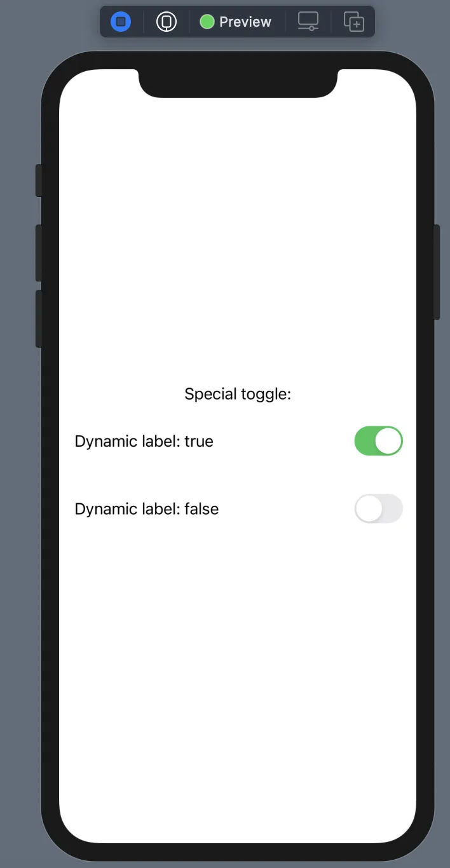
Task: Tap the white knob of the green switch
Action: 388,441
